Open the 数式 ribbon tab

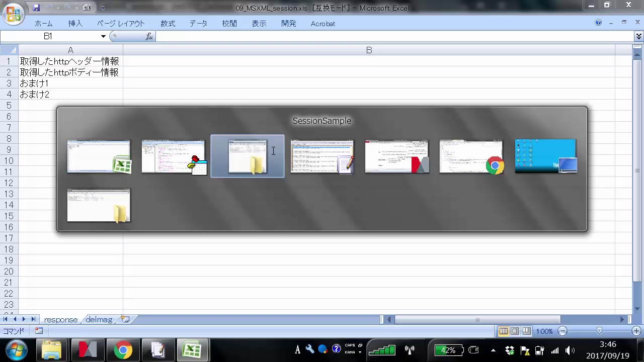tap(168, 24)
